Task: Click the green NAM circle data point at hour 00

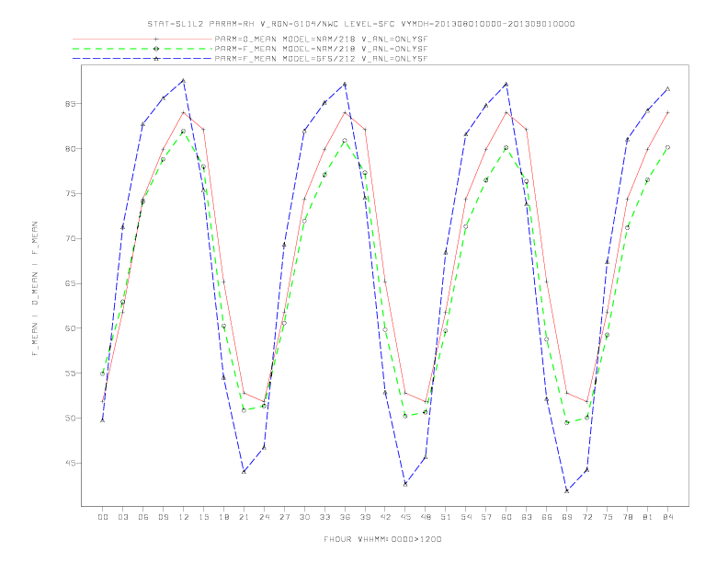Action: [103, 373]
